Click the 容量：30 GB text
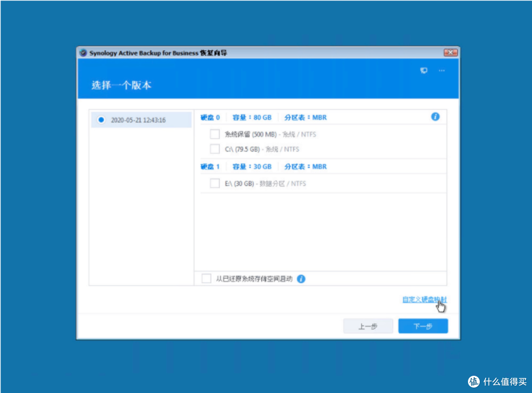The width and height of the screenshot is (532, 393). pos(252,167)
